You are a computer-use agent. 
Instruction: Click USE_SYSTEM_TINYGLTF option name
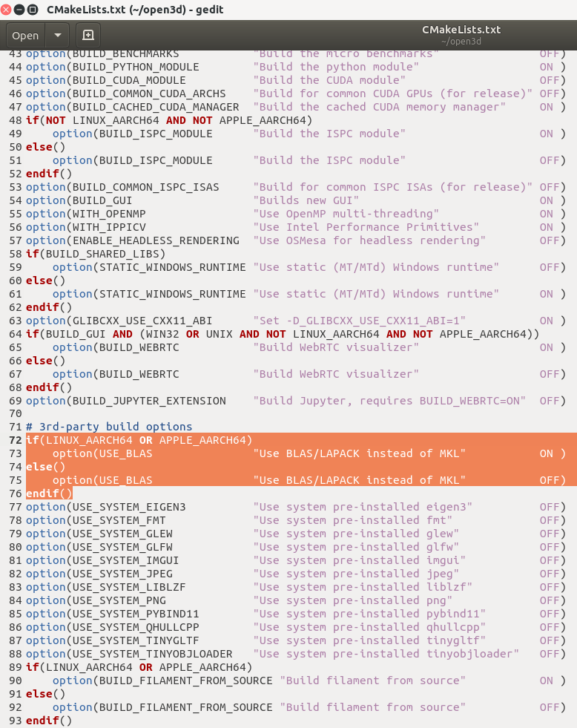[x=136, y=640]
